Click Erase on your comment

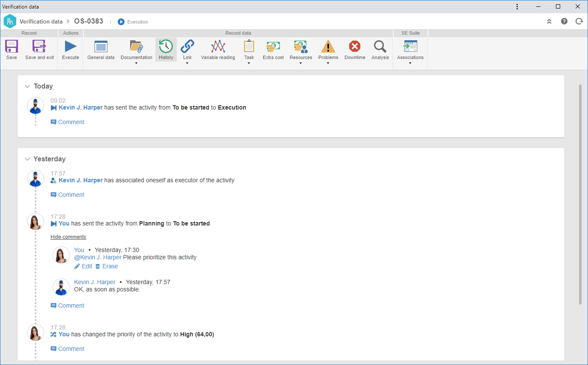[x=107, y=266]
